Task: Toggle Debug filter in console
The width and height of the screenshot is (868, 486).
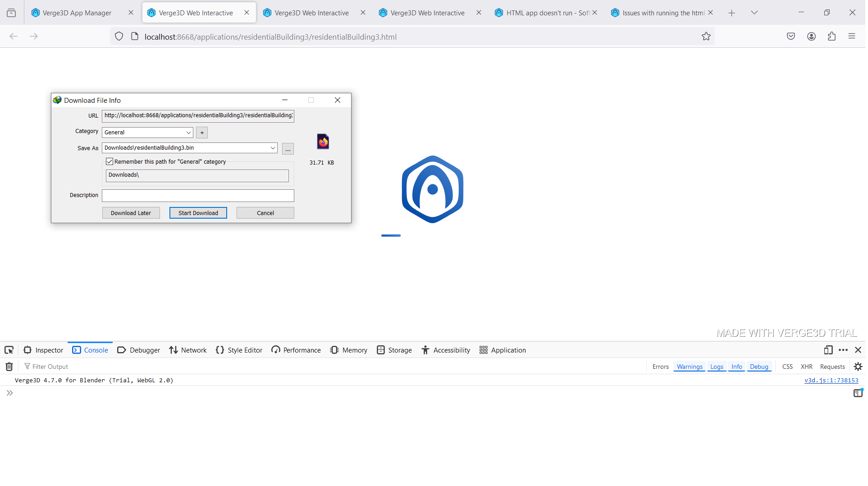Action: [x=759, y=367]
